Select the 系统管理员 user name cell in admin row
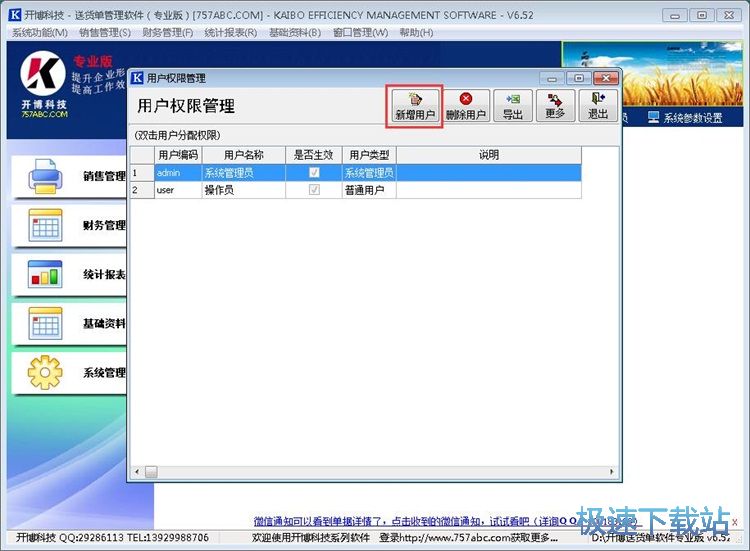 tap(243, 173)
